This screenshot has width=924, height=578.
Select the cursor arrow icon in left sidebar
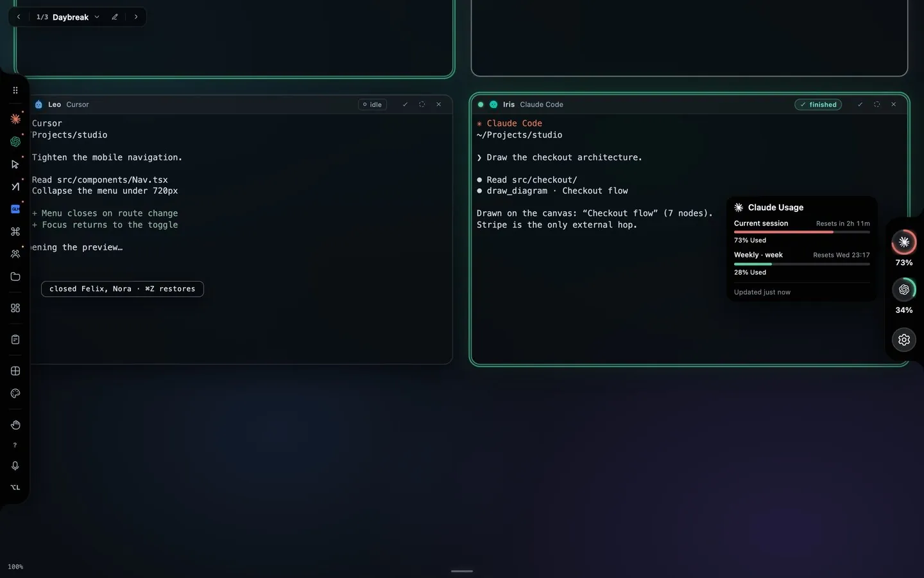15,164
